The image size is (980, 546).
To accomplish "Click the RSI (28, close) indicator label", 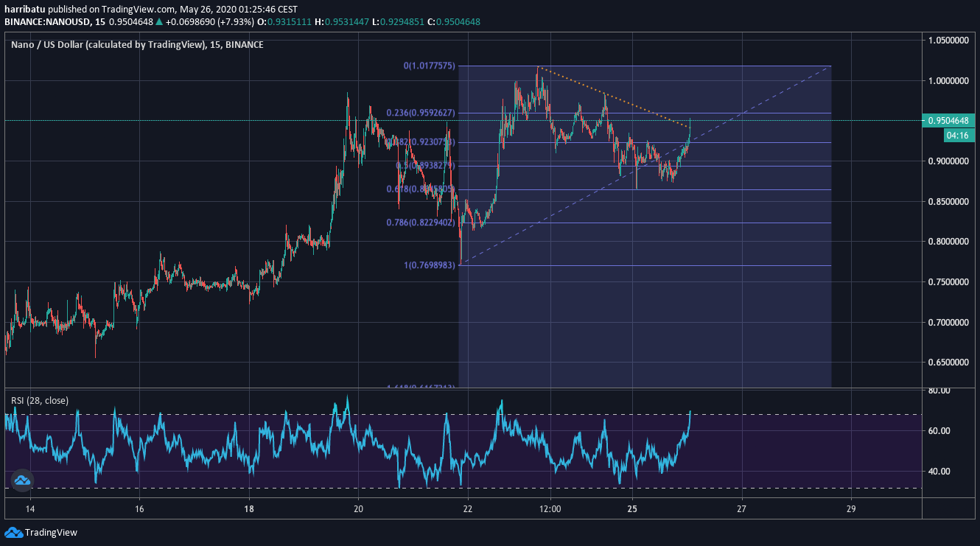I will pos(40,401).
